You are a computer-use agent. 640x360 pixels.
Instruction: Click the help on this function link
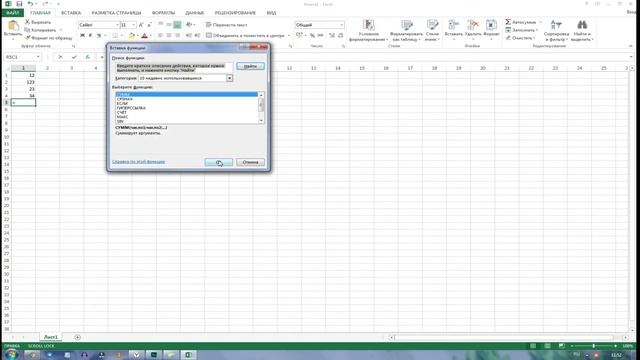click(x=138, y=162)
